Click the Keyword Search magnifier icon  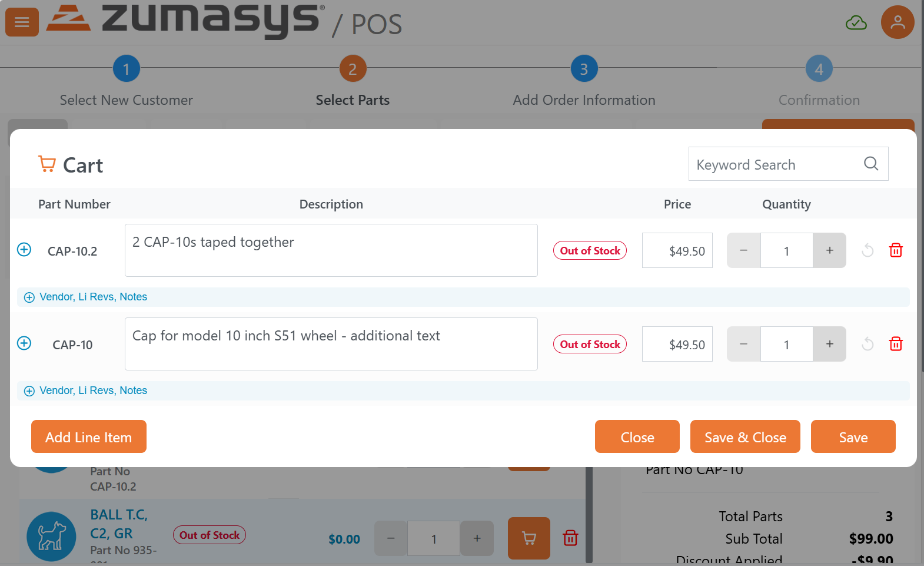[871, 164]
